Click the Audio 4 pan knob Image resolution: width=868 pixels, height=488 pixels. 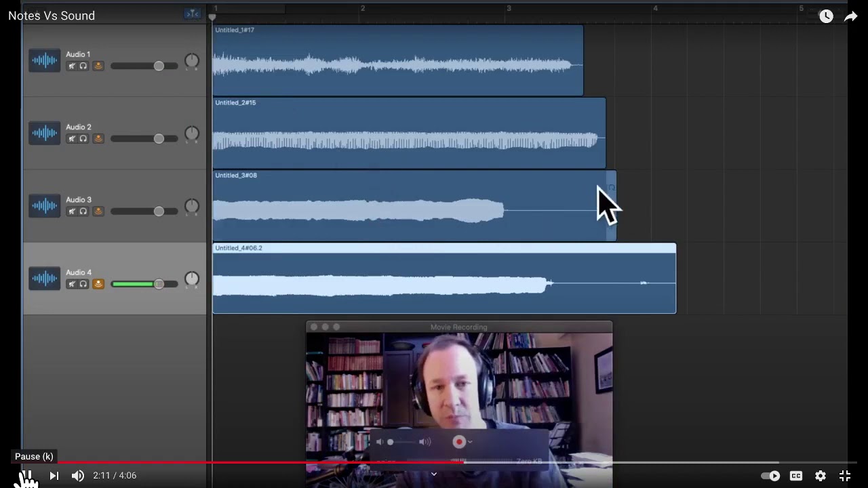point(192,279)
